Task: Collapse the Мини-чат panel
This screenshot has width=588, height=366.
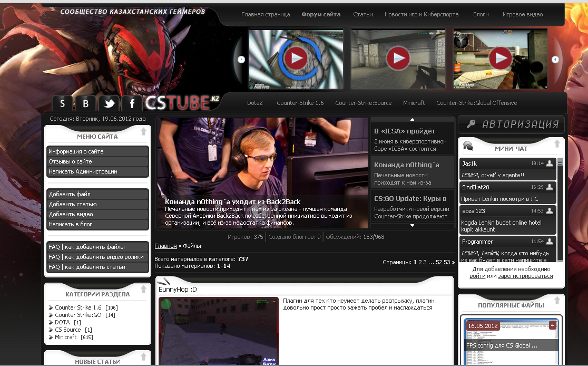Action: pyautogui.click(x=557, y=143)
